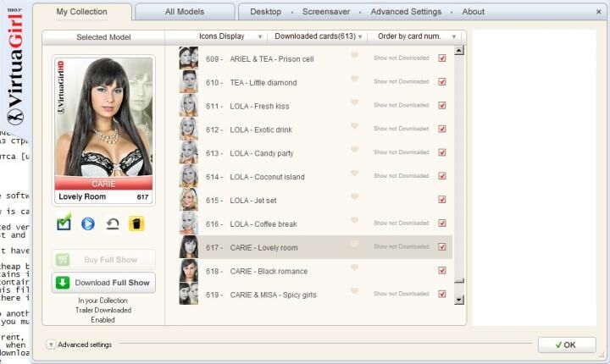Viewport: 610px width, 364px height.
Task: Click the undo arrow icon under the card
Action: pyautogui.click(x=113, y=223)
